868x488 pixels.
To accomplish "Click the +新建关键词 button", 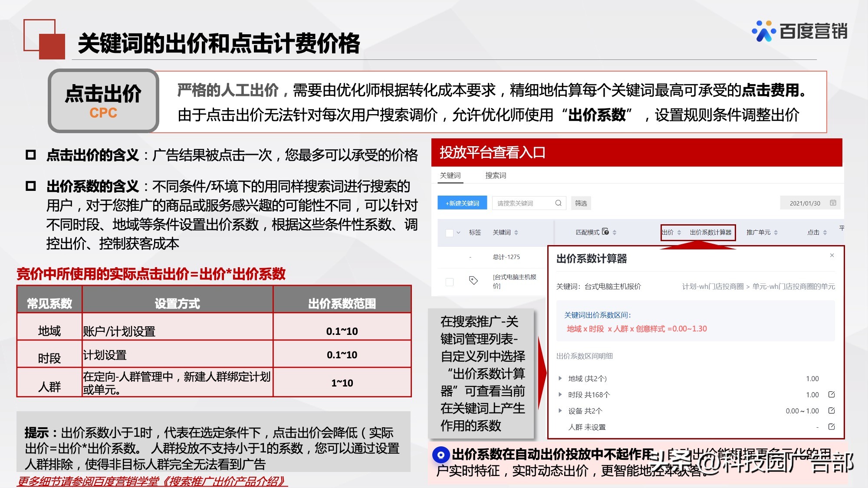I will pos(462,203).
